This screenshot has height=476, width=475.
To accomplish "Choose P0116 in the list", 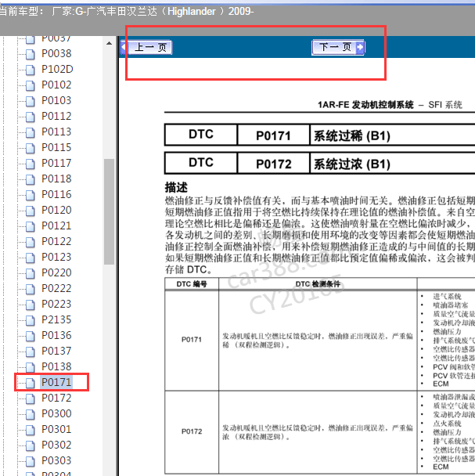I will (x=56, y=194).
